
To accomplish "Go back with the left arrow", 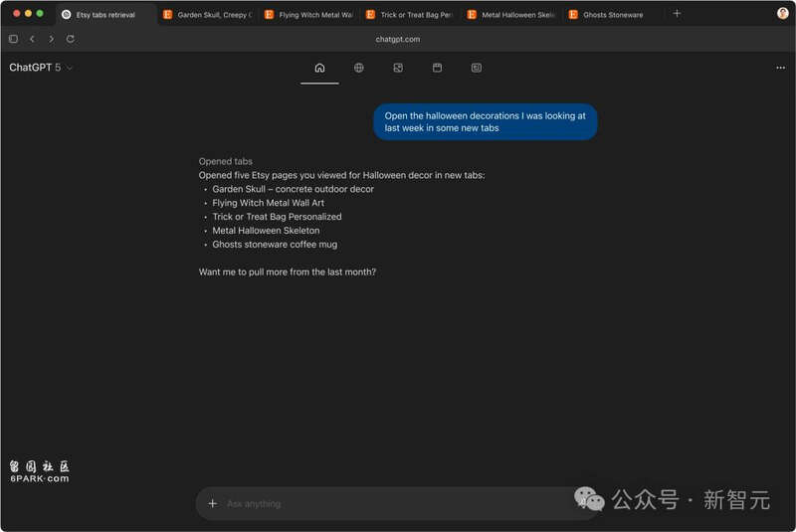I will click(32, 39).
